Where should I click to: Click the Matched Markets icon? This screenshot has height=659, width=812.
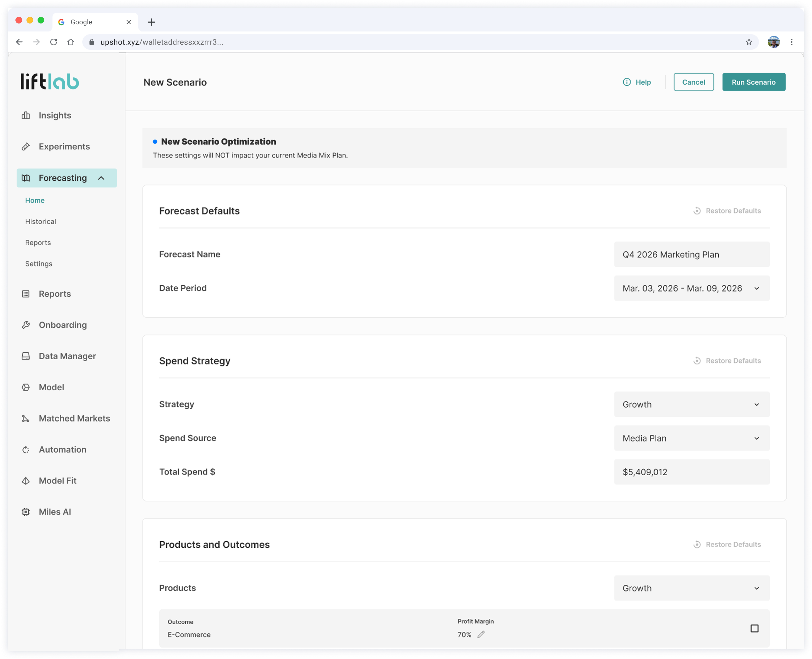click(x=26, y=418)
